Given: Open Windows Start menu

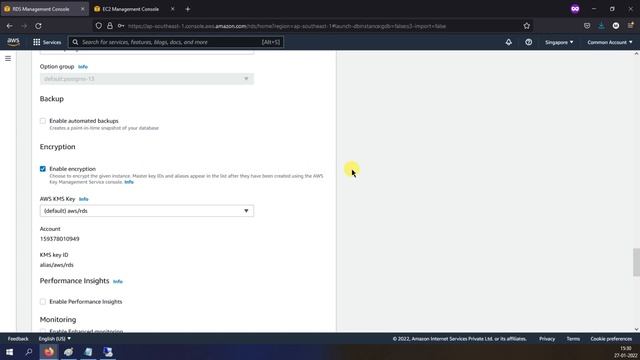Looking at the screenshot, I should [9, 352].
